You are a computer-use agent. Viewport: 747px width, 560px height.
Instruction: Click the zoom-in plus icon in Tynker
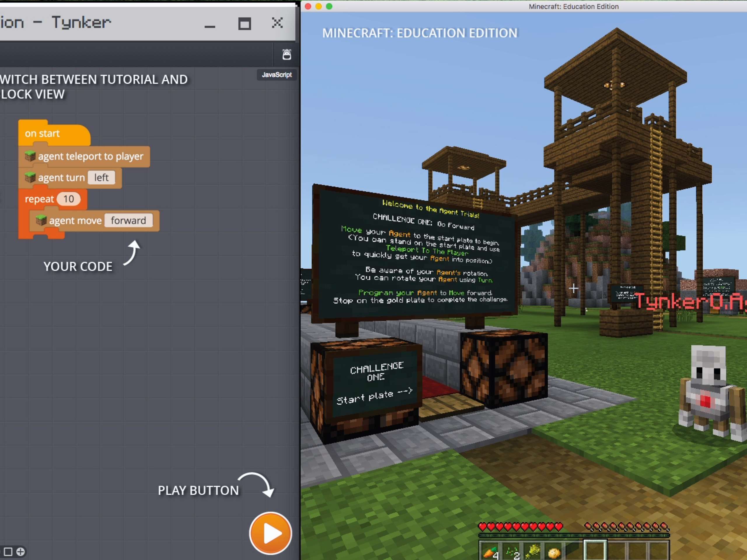click(x=21, y=552)
